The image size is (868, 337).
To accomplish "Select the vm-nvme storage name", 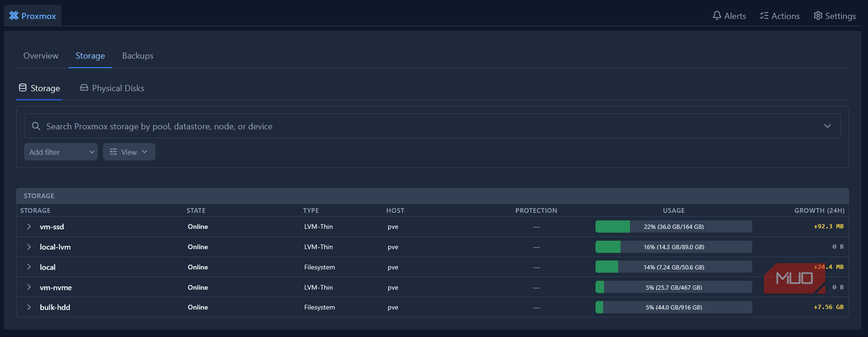I will pos(55,287).
